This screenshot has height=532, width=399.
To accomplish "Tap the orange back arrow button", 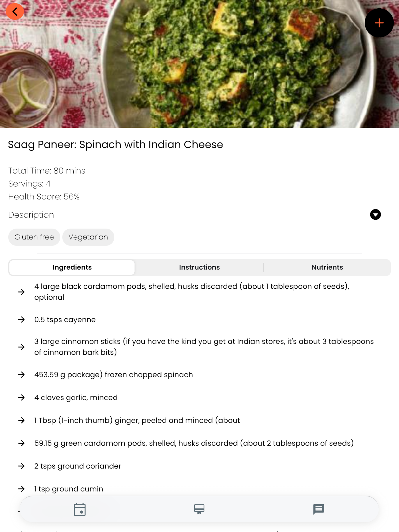I will click(15, 11).
